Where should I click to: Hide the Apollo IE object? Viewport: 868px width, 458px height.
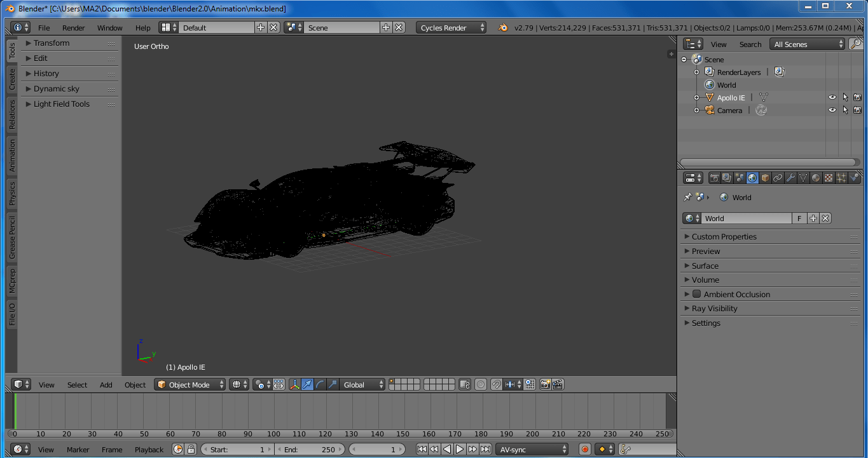[832, 97]
